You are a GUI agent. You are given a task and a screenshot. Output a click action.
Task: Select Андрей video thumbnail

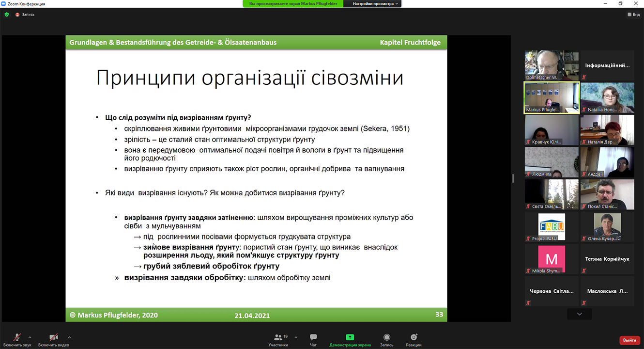coord(607,162)
